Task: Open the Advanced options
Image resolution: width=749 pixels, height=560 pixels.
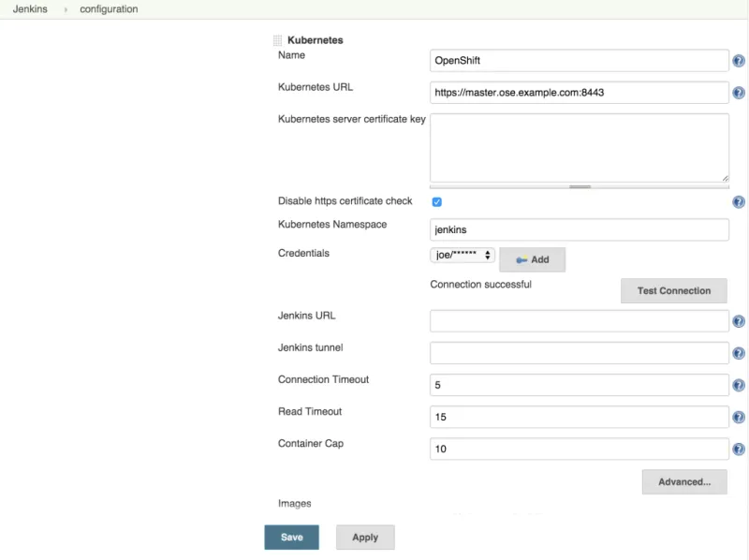Action: point(683,481)
